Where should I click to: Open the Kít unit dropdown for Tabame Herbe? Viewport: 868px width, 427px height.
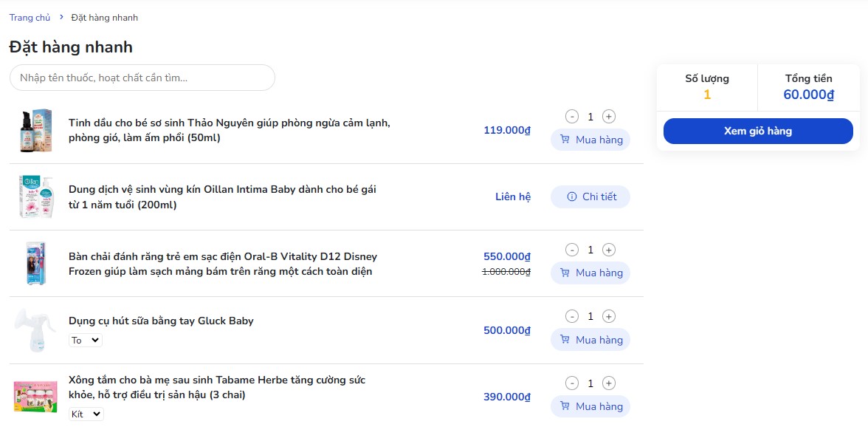(x=86, y=414)
